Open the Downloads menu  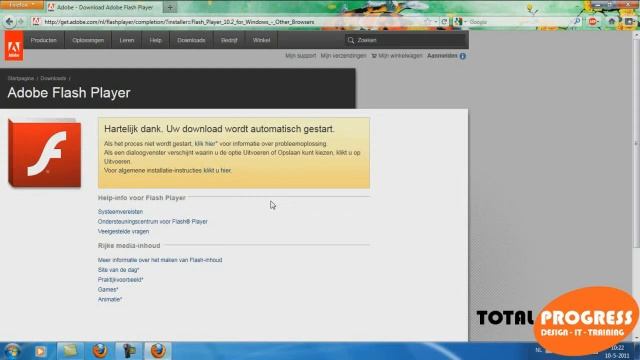point(191,40)
